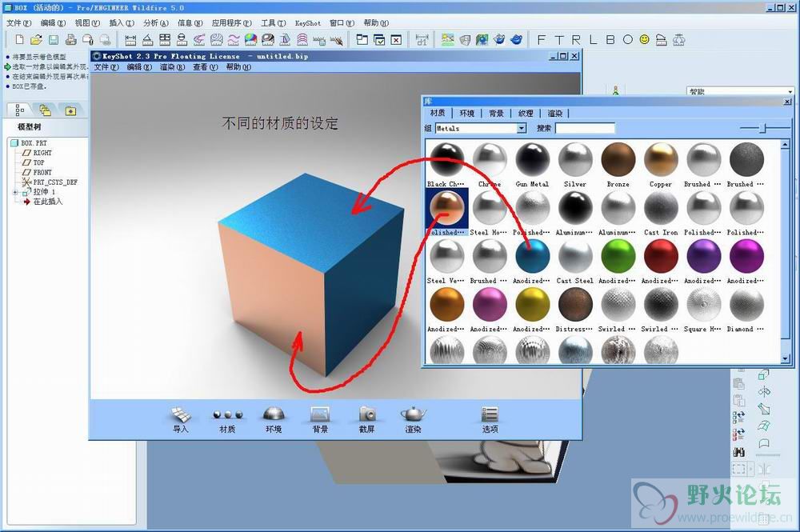The width and height of the screenshot is (800, 532).
Task: Switch to the 渲染 tab in the library
Action: (x=555, y=113)
